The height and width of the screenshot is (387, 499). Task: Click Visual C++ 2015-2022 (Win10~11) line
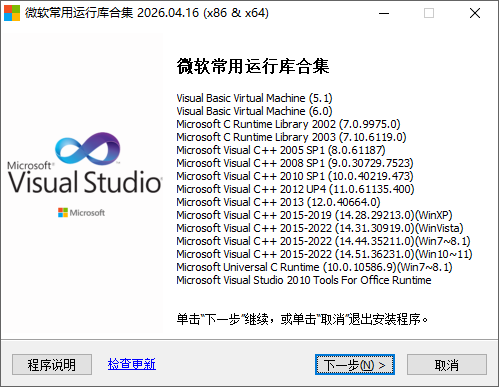(325, 254)
